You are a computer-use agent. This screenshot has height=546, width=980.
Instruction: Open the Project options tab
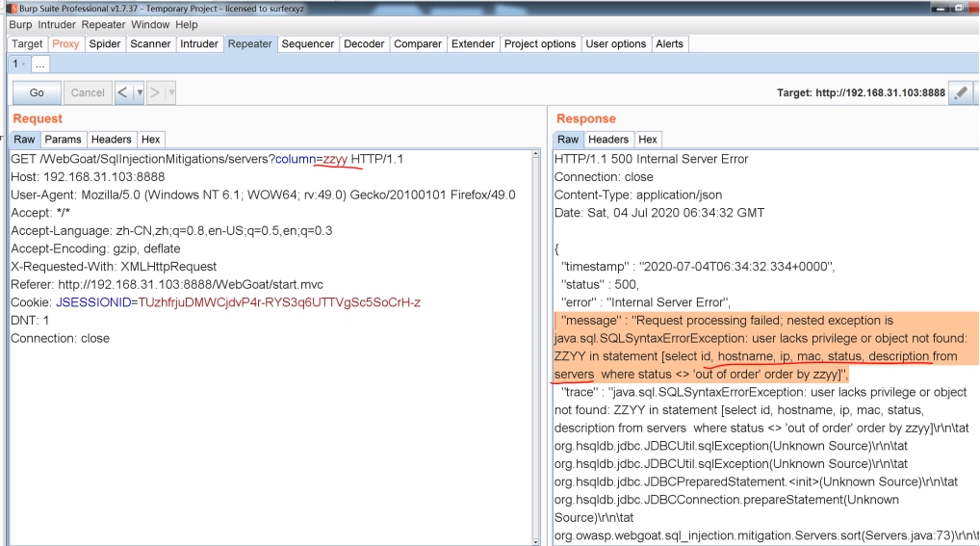point(540,43)
